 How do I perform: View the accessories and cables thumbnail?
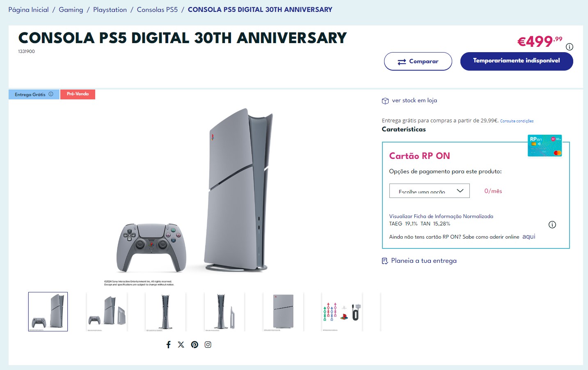342,312
